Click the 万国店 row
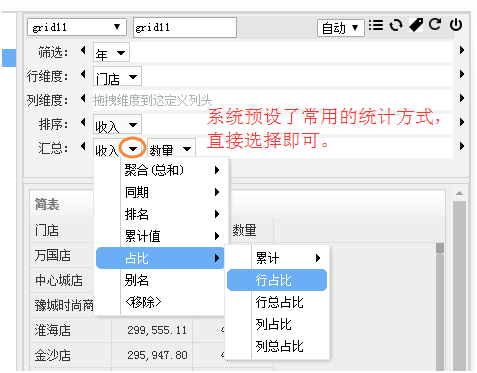The height and width of the screenshot is (373, 477). [53, 255]
